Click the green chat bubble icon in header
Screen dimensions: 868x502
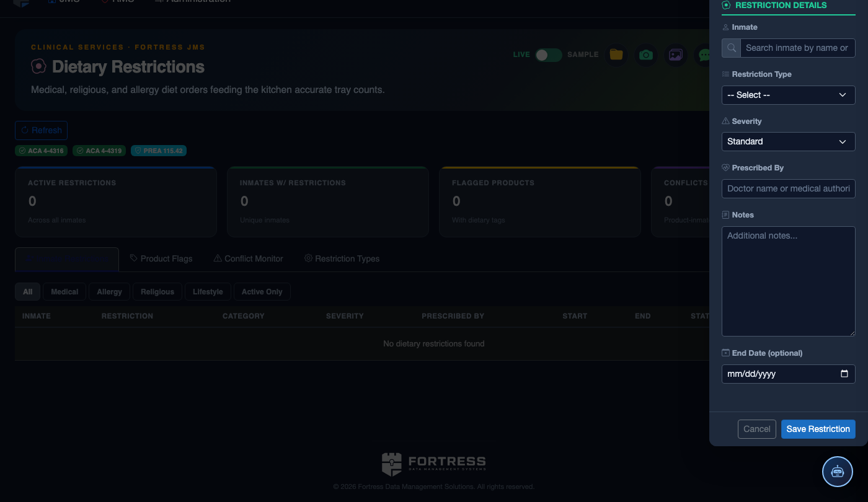[x=703, y=55]
